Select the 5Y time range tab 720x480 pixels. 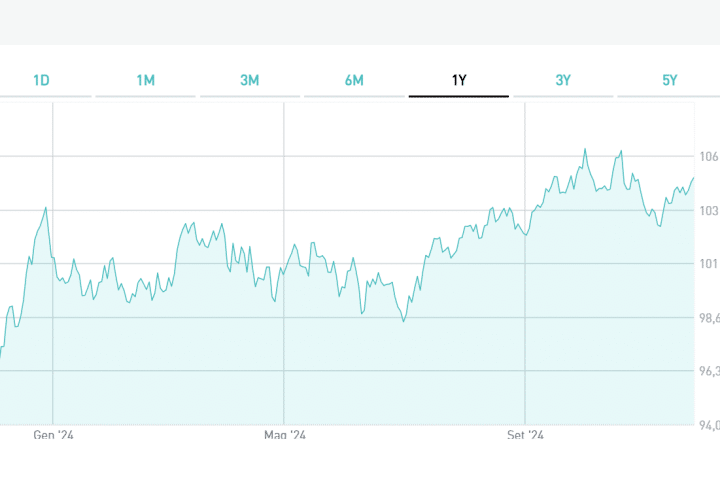[x=669, y=80]
